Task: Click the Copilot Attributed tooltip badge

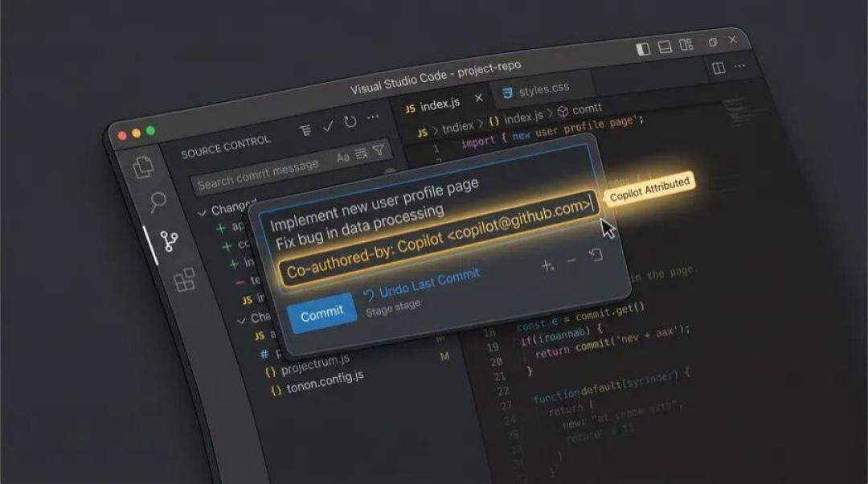Action: pyautogui.click(x=649, y=188)
